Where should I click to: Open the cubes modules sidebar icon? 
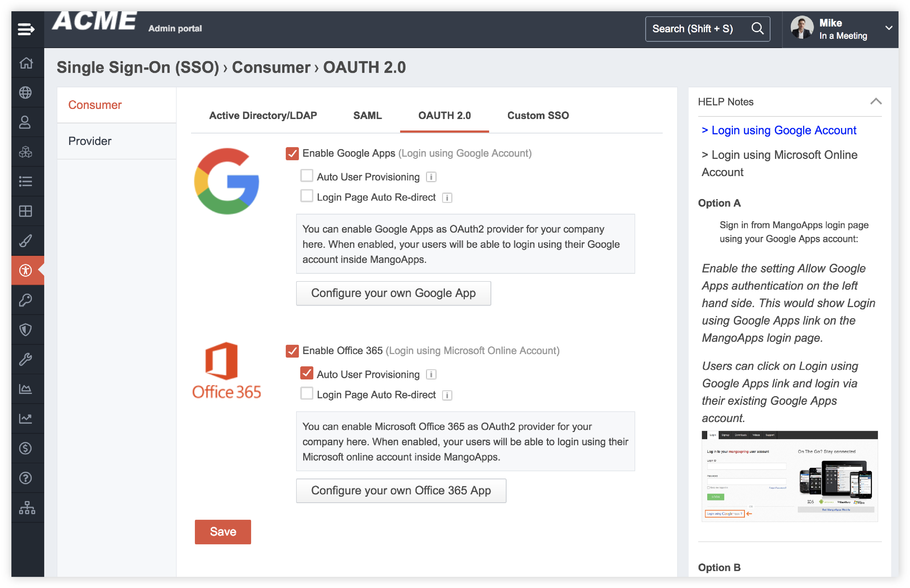[26, 152]
